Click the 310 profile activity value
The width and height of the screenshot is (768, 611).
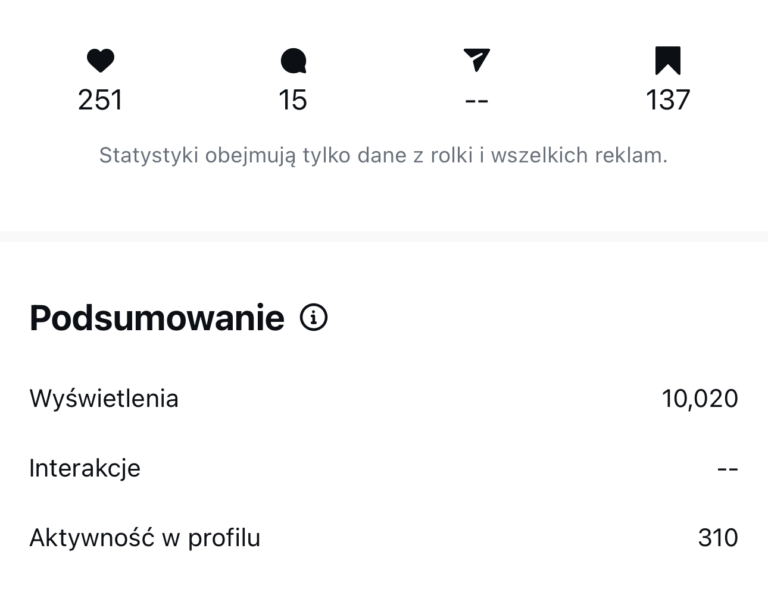(x=718, y=538)
